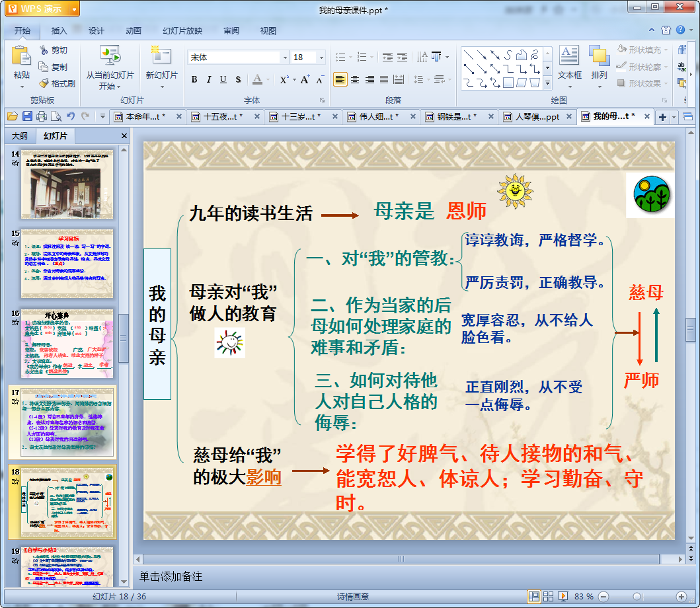This screenshot has height=608, width=700.
Task: Click decrease indent icon
Action: tap(387, 57)
